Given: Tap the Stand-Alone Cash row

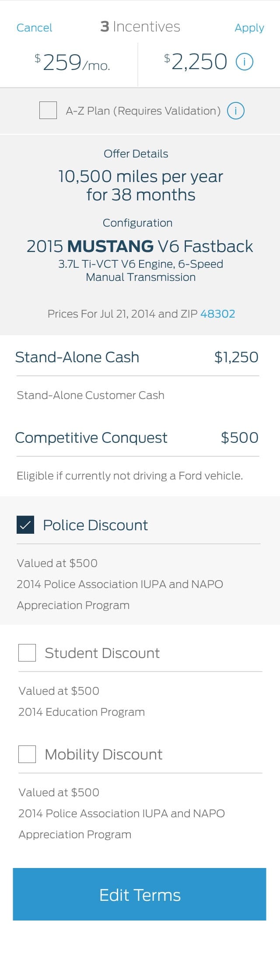Looking at the screenshot, I should (x=137, y=357).
